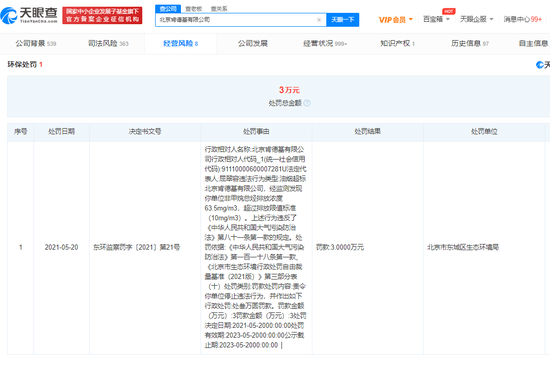550x367 pixels.
Task: Open the 公司背景 tab
Action: tap(35, 44)
